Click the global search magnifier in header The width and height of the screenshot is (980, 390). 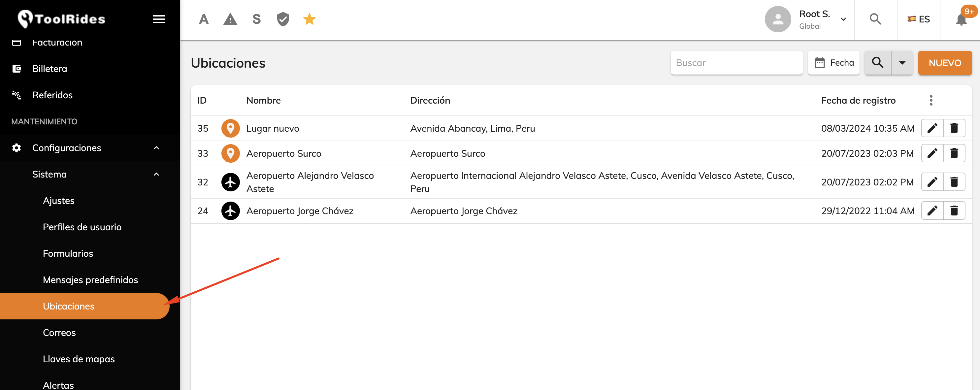pos(875,19)
